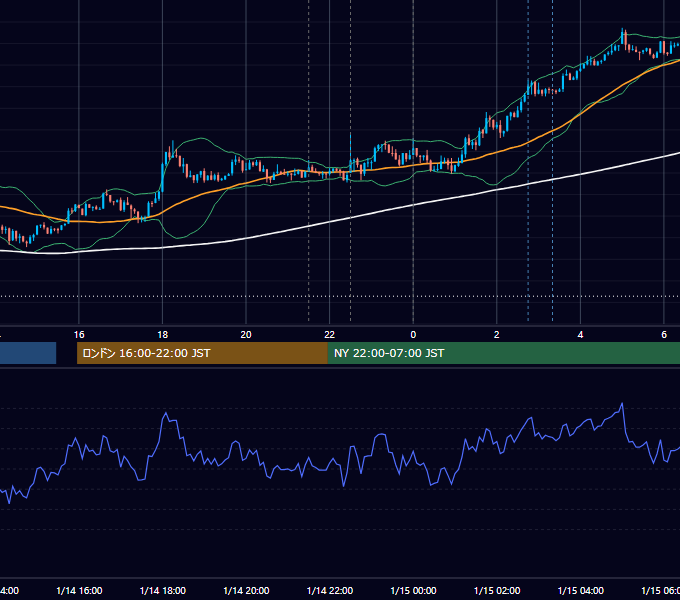
Task: Click the hour label 16 on time axis
Action: coord(79,335)
